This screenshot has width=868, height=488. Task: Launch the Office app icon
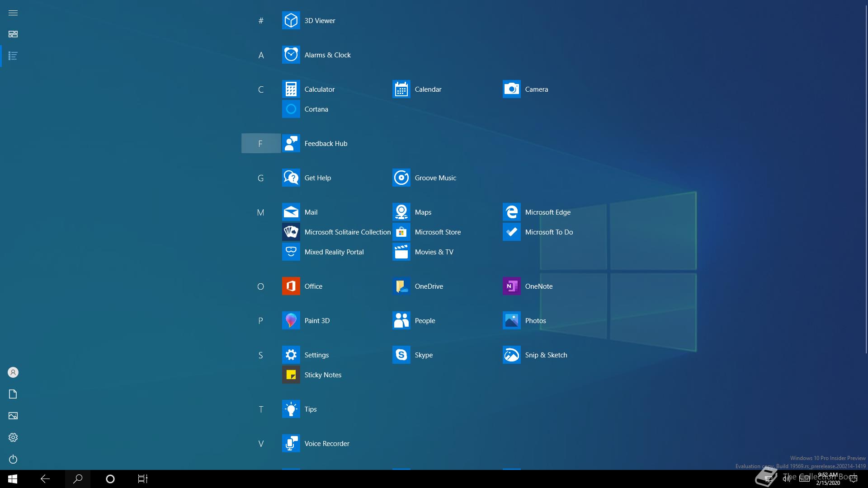point(291,286)
